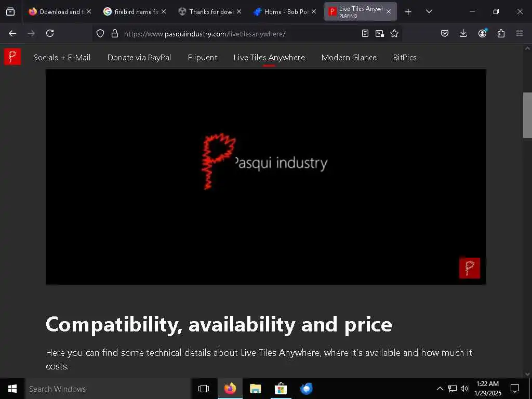Viewport: 532px width, 399px height.
Task: Toggle reader view icon
Action: pos(365,33)
